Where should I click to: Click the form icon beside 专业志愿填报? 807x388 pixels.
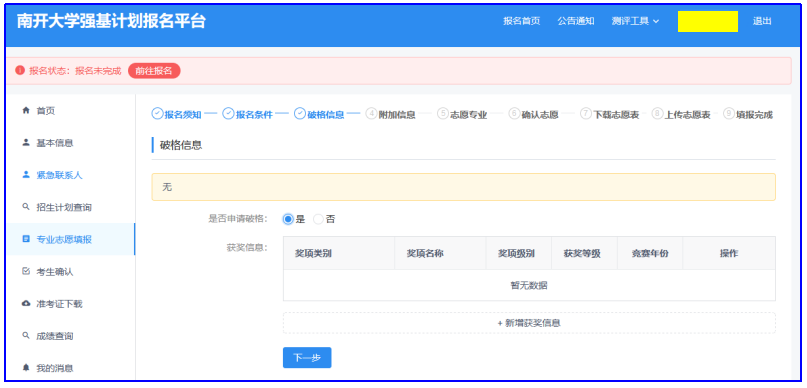click(26, 239)
